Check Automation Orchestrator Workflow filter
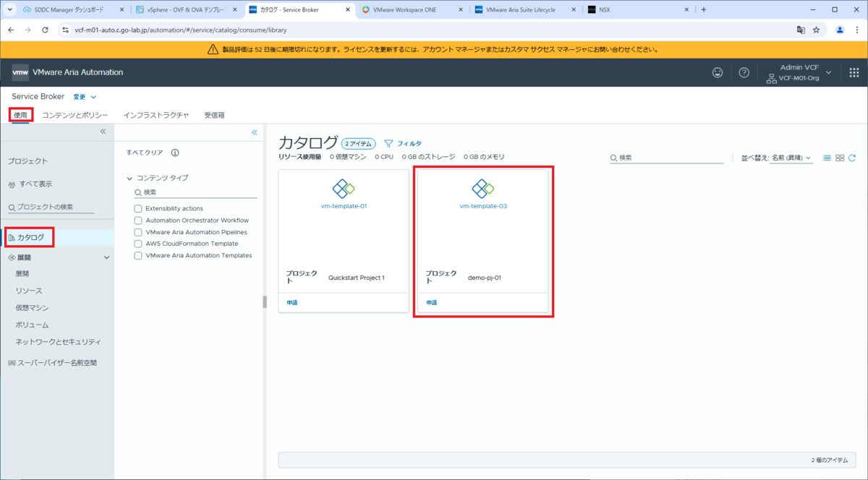 point(138,220)
